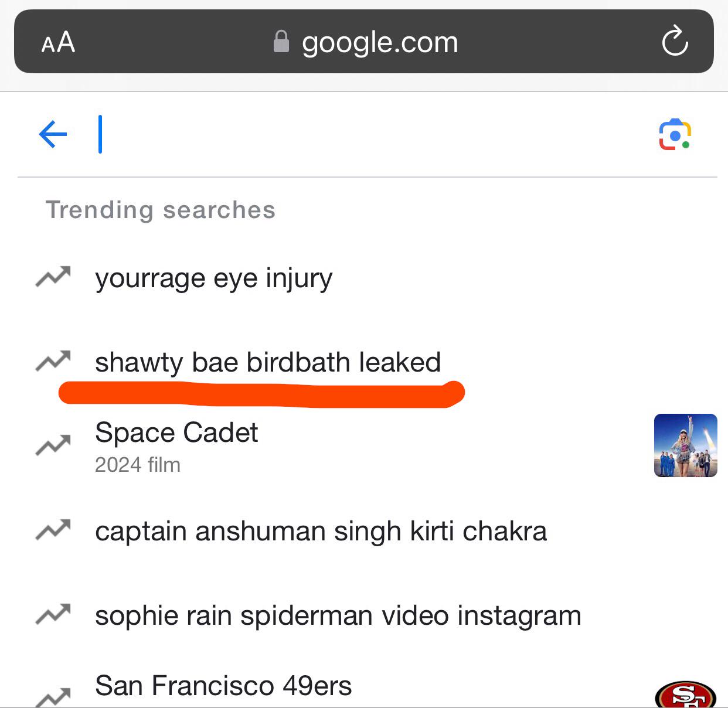Screen dimensions: 728x708
Task: Select 'shawty bae birdbath leaked' suggestion
Action: (268, 362)
